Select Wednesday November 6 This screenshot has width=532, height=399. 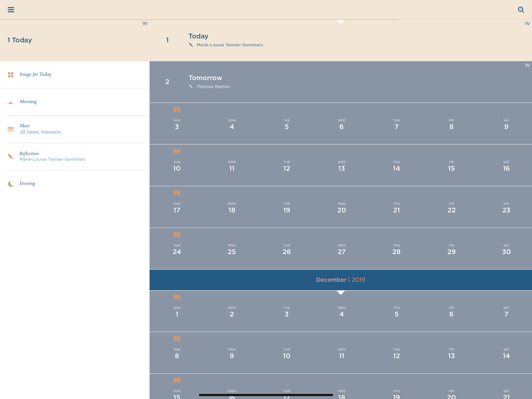click(342, 124)
